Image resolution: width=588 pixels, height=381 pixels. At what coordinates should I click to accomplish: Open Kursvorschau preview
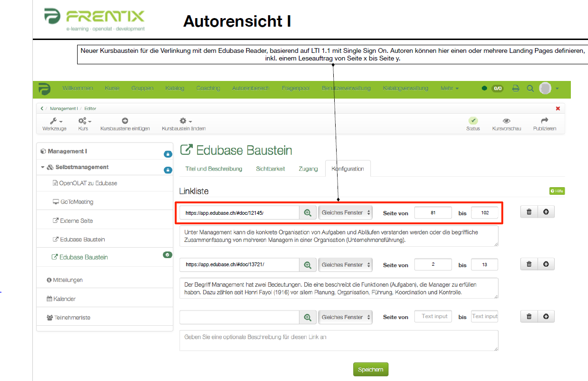(x=507, y=124)
